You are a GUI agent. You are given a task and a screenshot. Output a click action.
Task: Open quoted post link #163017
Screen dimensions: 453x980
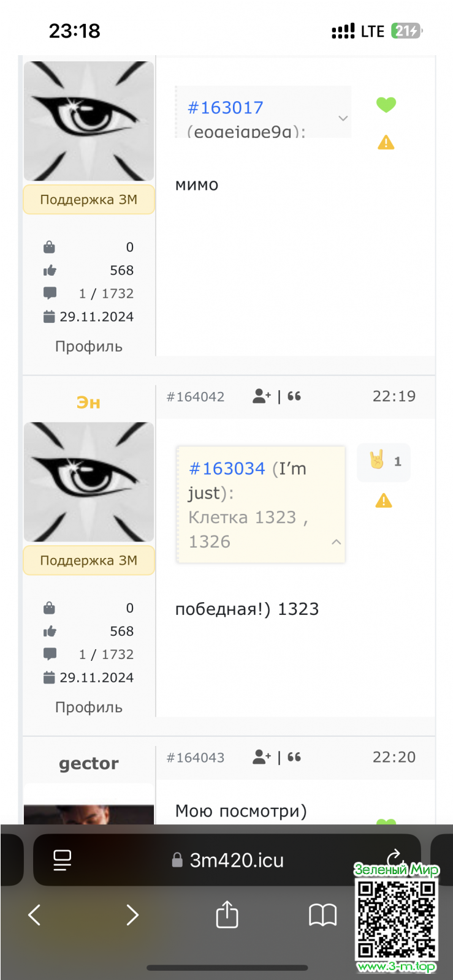click(225, 108)
